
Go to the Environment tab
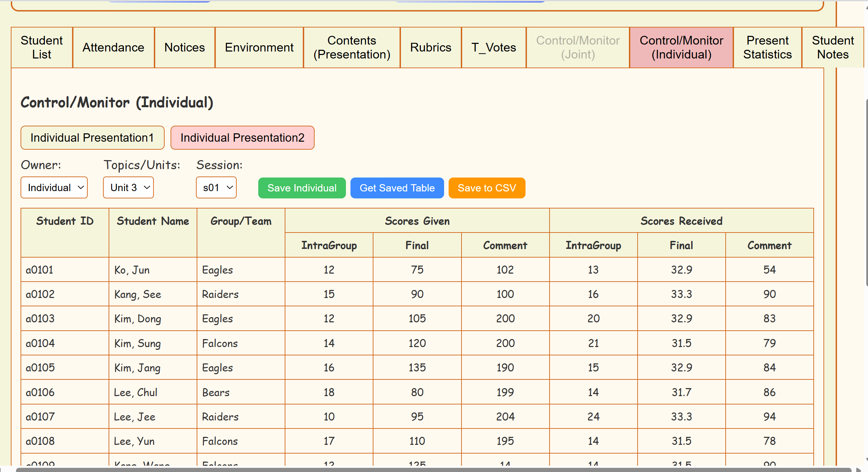[x=259, y=47]
